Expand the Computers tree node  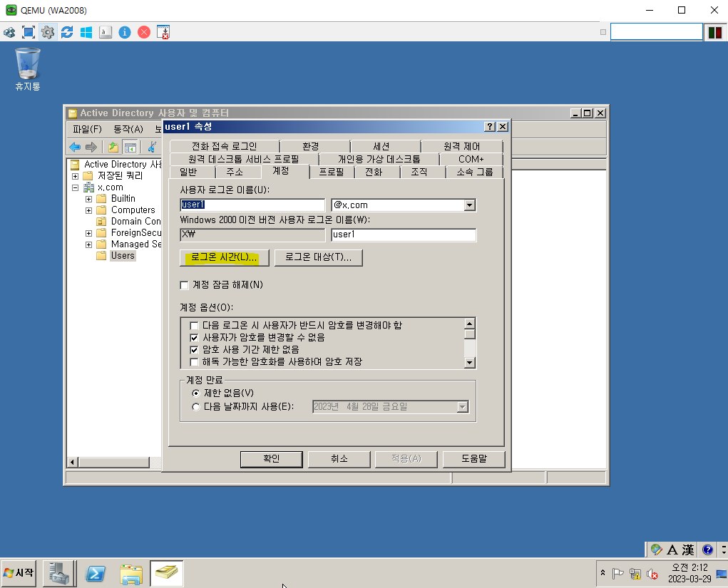point(88,210)
